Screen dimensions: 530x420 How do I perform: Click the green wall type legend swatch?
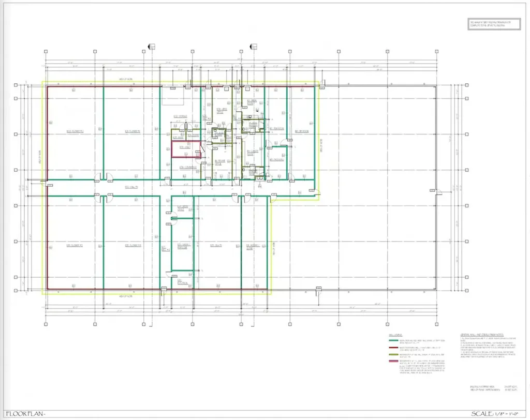point(393,340)
